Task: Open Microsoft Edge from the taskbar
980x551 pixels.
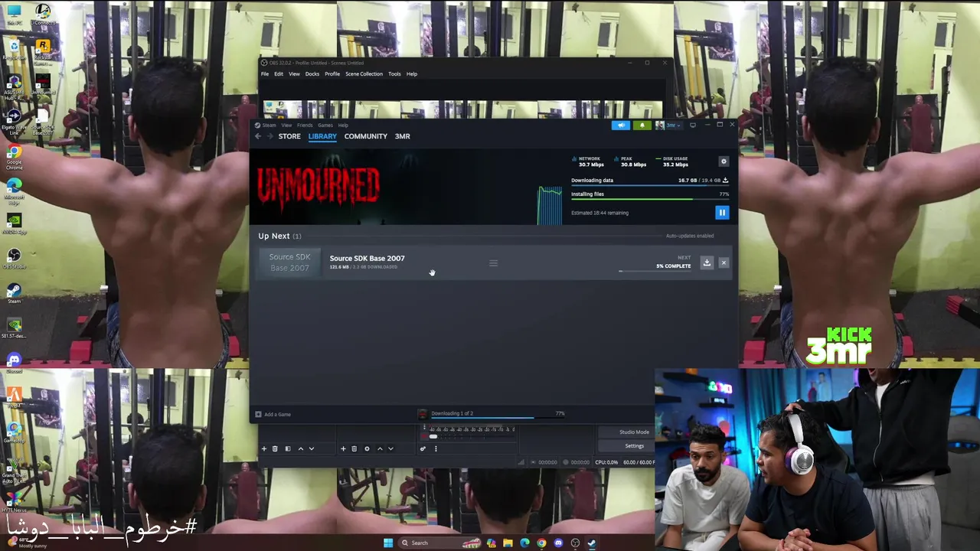Action: [524, 543]
